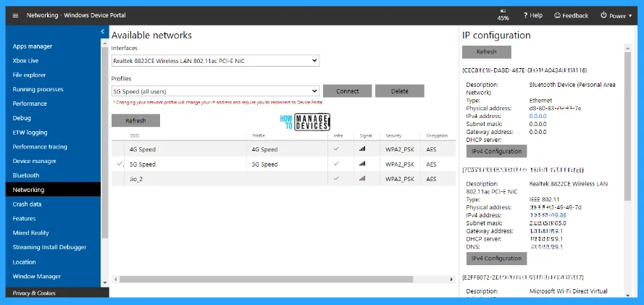
Task: Open the Debug page
Action: [22, 118]
